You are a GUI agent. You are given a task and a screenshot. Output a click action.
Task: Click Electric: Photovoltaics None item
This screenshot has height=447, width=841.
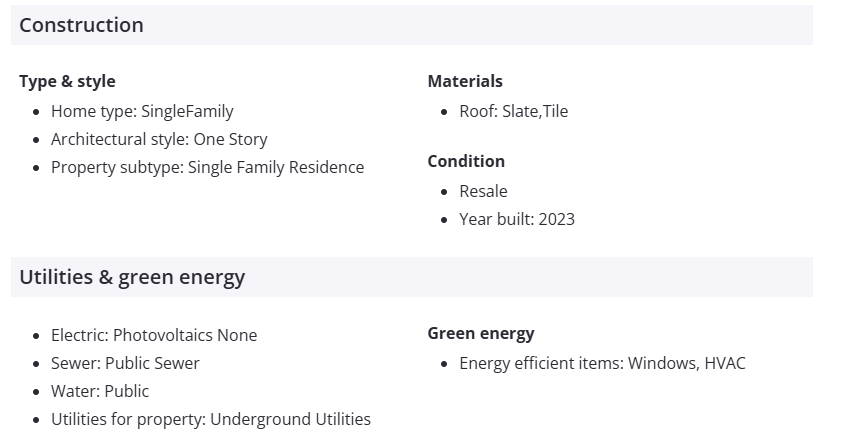[154, 335]
